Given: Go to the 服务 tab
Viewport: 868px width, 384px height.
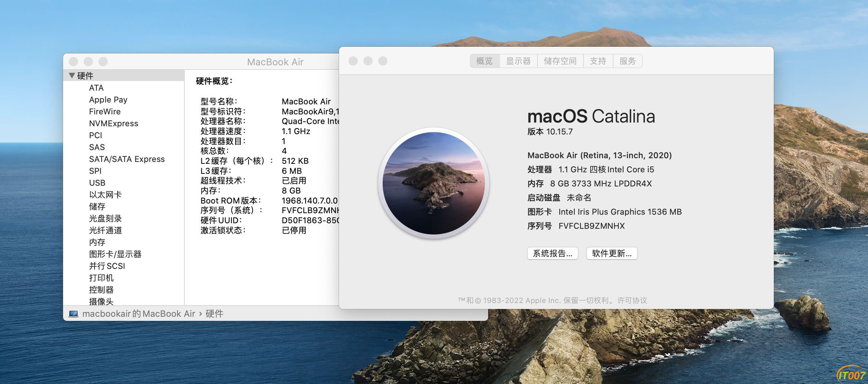Looking at the screenshot, I should (x=627, y=61).
